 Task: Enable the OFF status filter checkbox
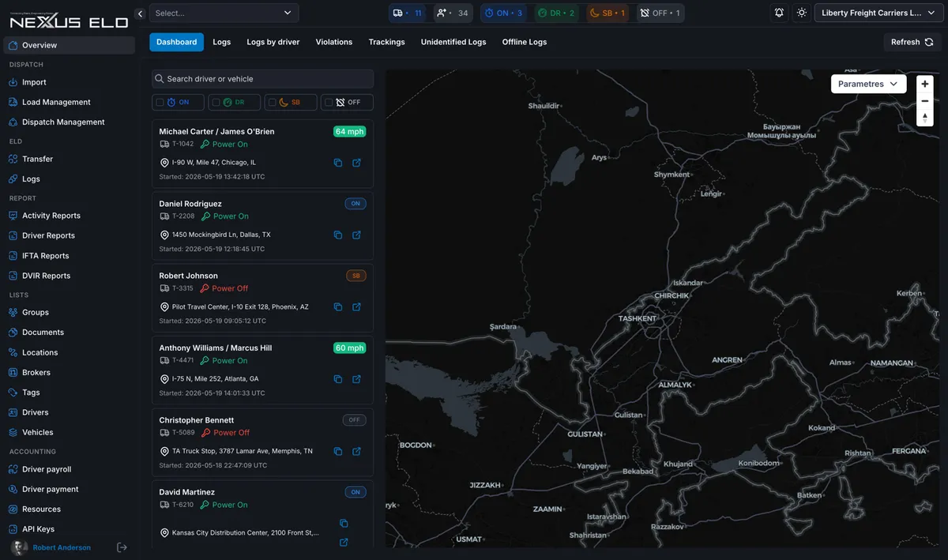(329, 103)
